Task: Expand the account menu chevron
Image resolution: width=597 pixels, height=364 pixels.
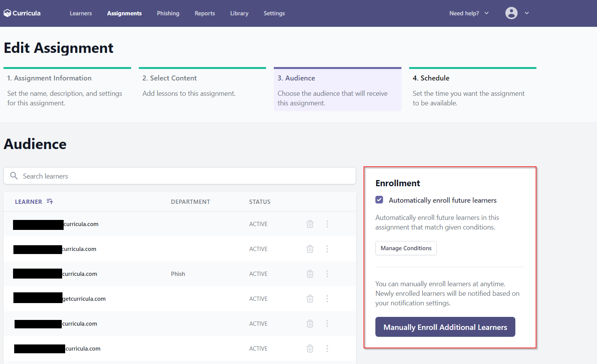Action: 527,13
